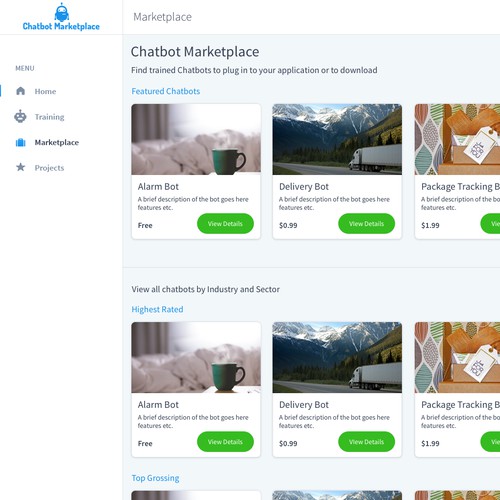Click the $1.99 price on Featured Package Tracking
Screen dimensions: 500x500
pos(430,225)
